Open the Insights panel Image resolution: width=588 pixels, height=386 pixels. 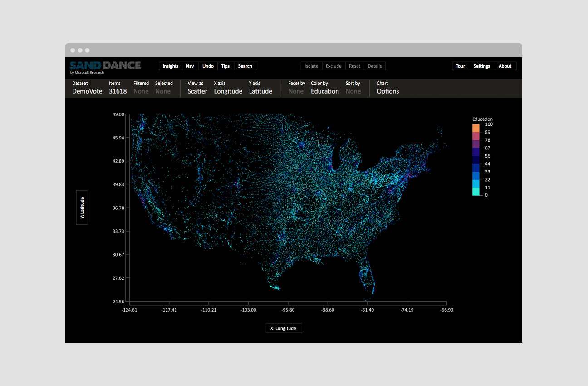coord(171,66)
